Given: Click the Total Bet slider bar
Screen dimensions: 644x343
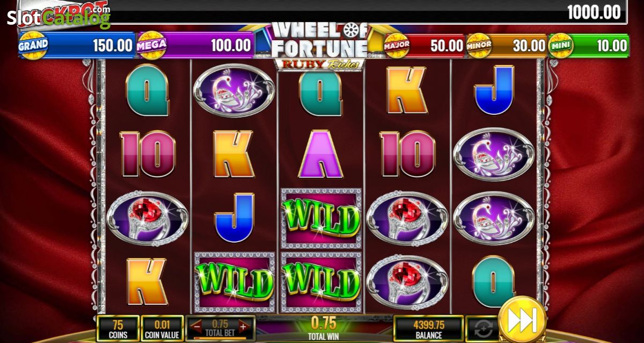Looking at the screenshot, I should (x=220, y=337).
